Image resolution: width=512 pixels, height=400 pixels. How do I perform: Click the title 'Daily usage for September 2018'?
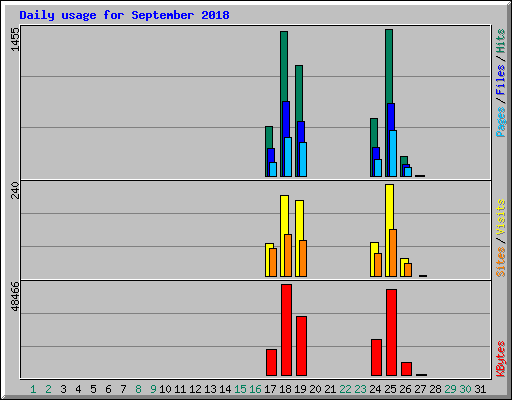click(x=124, y=15)
